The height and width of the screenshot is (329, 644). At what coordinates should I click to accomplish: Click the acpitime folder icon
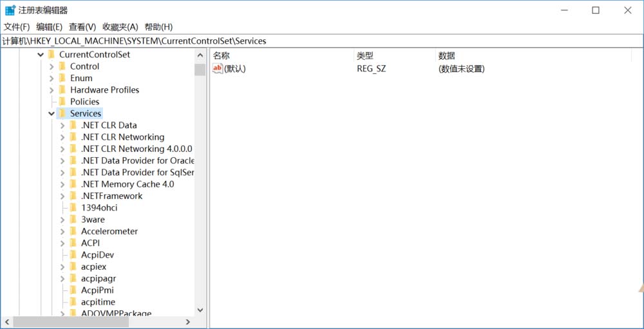[x=73, y=303]
